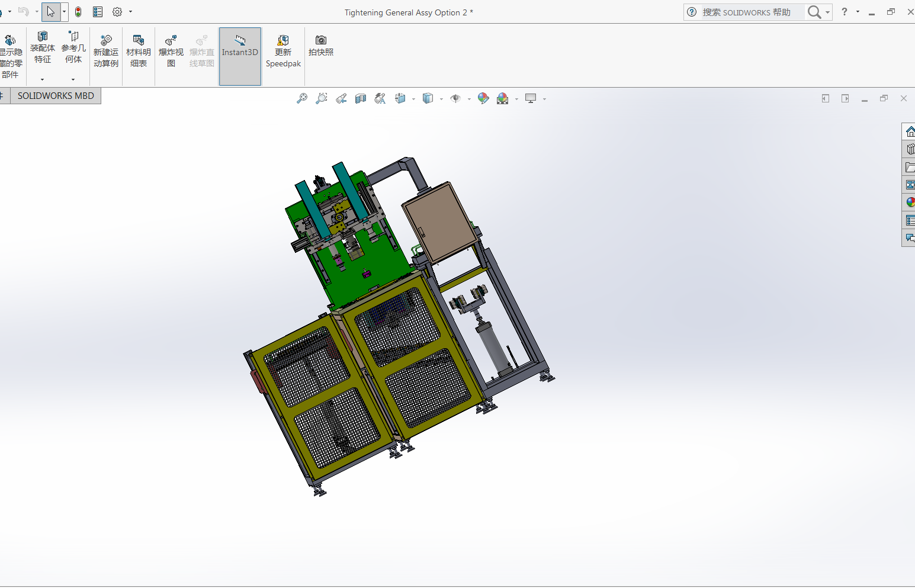The height and width of the screenshot is (588, 915).
Task: Click the rebuild traffic light icon
Action: (x=78, y=12)
